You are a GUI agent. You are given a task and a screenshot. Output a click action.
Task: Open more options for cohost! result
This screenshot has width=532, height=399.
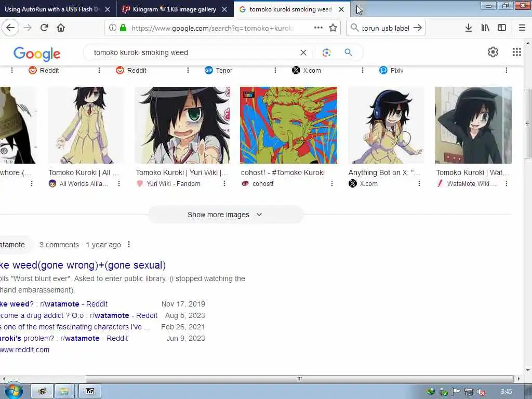point(332,183)
